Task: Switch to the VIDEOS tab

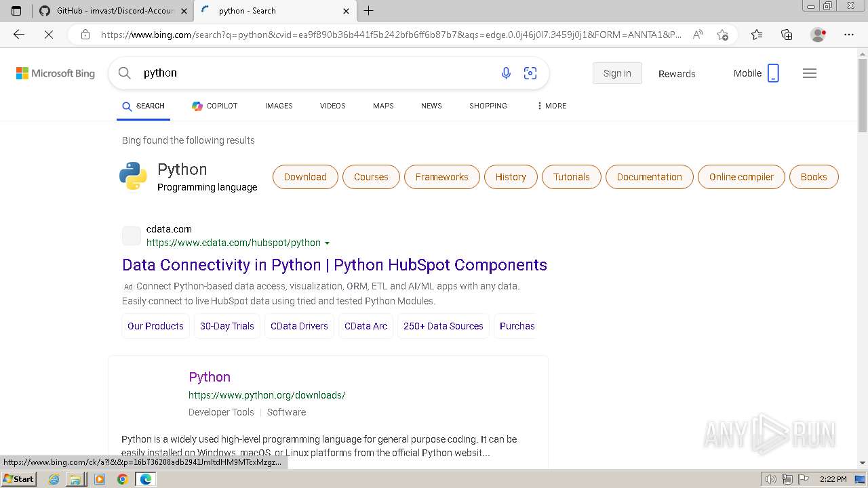Action: [x=333, y=106]
